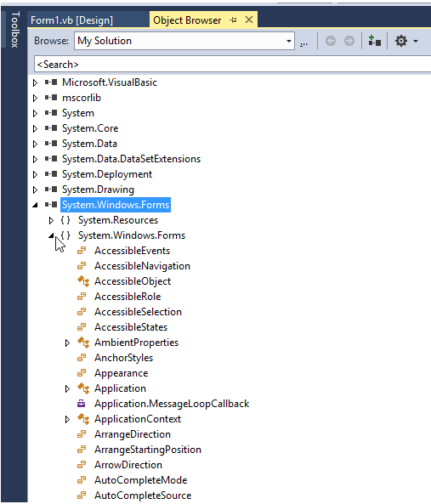Open Object Browser Settings gear icon
431x504 pixels.
pos(400,41)
